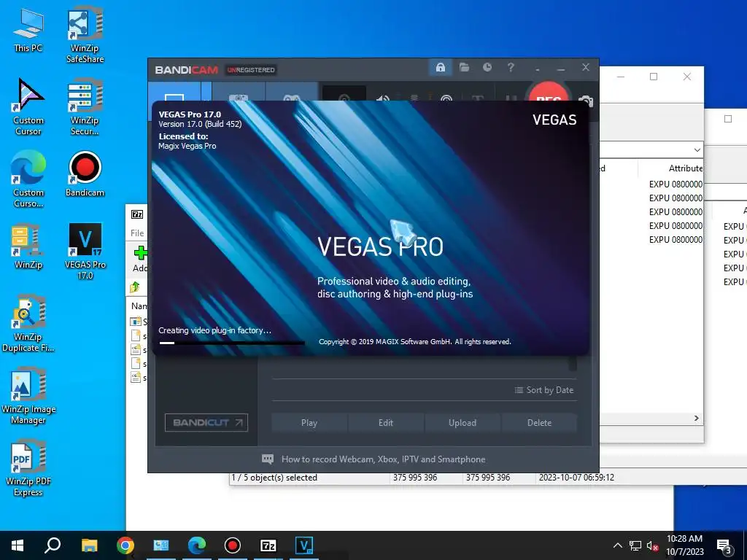Click the Delete button in Bandicam
Viewport: 747px width, 560px height.
(x=539, y=422)
